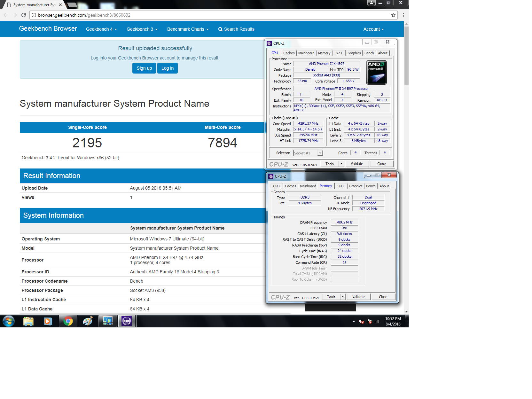
Task: Click Tools button in lower CPU-Z window
Action: [331, 297]
